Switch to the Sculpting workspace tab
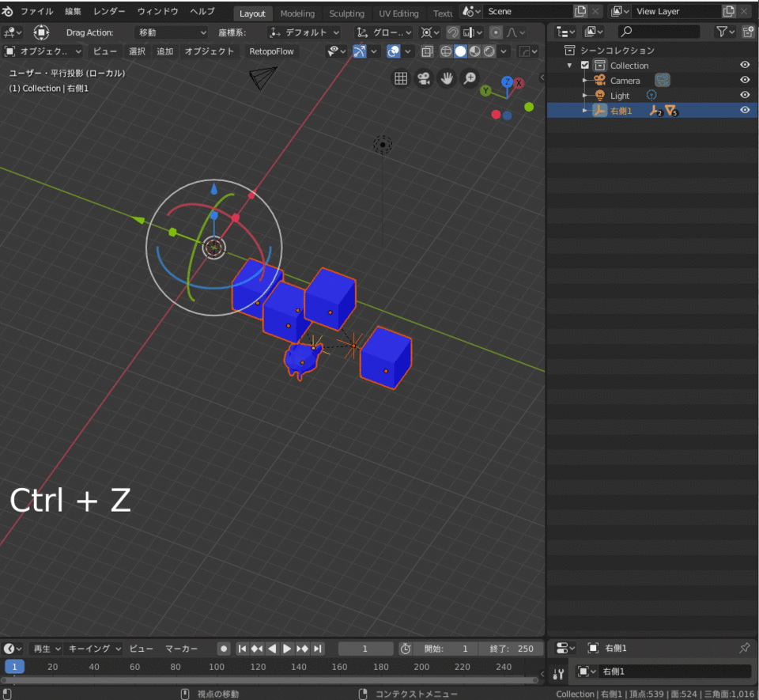Screen dimensions: 759x700 tap(346, 13)
